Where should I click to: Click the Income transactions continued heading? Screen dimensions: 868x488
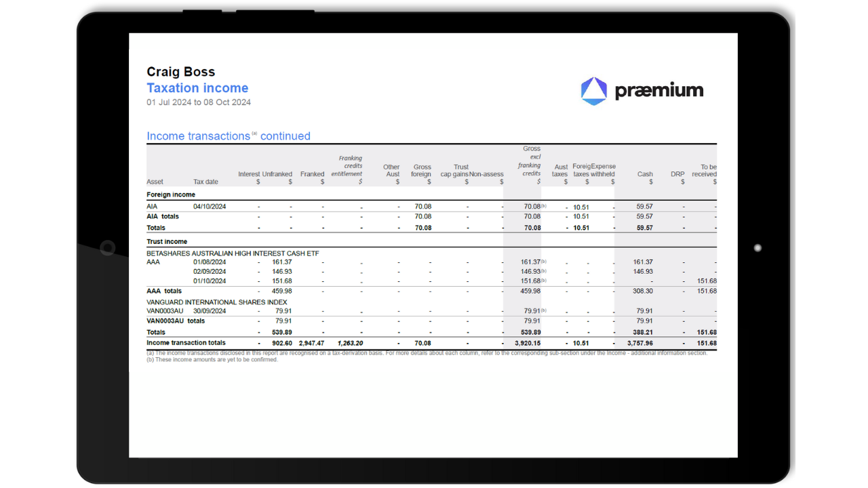pos(229,136)
